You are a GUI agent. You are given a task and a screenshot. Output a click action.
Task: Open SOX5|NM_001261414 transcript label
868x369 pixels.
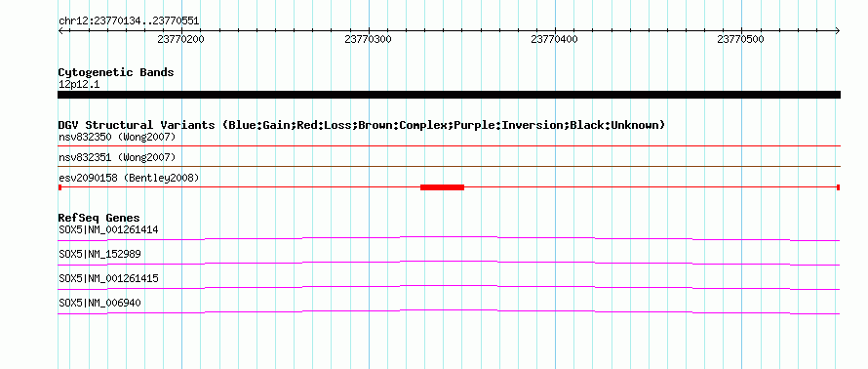tap(108, 230)
